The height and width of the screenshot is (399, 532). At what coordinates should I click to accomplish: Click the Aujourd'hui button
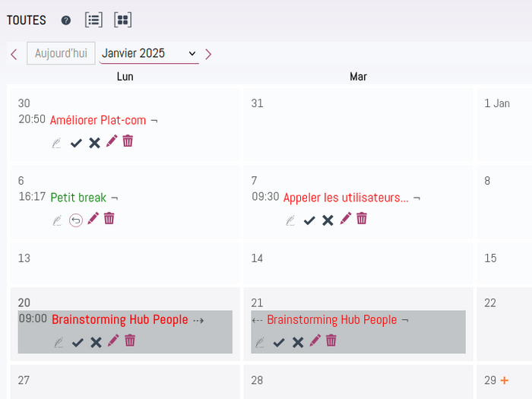[x=61, y=53]
